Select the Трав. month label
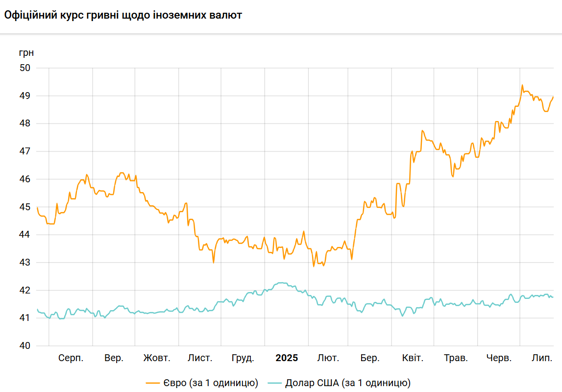Viewport: 562px width, 392px height. 456,358
